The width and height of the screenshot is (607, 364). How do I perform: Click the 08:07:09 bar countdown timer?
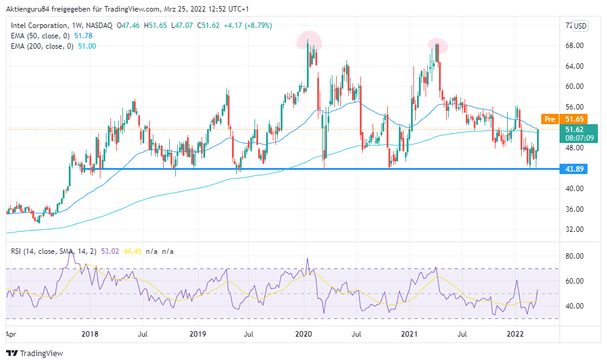pyautogui.click(x=579, y=138)
